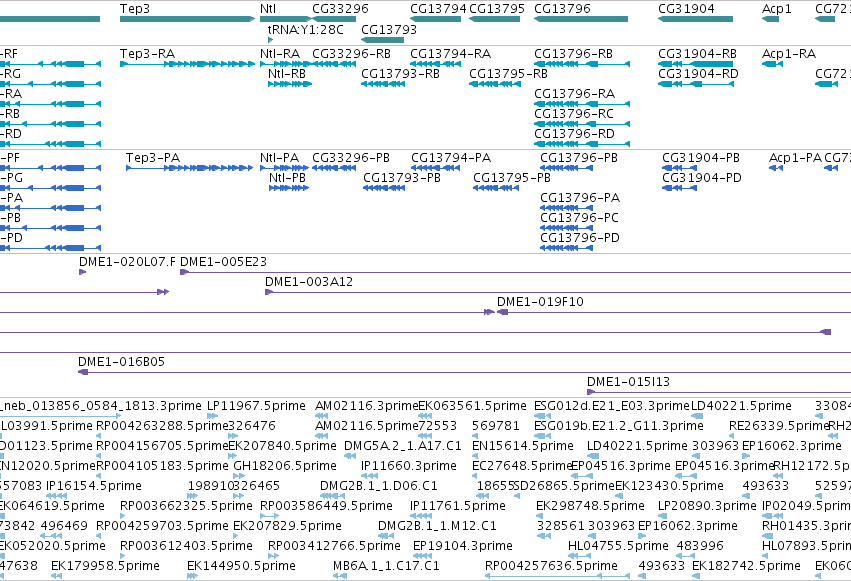The image size is (851, 581).
Task: Select the CG13794-PA protein feature
Action: [435, 168]
